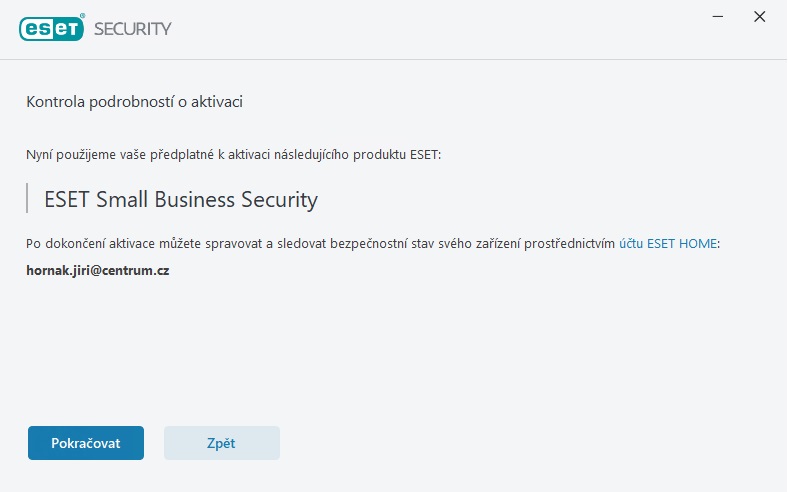This screenshot has width=788, height=492.
Task: Continue activation with the Pokračovat button
Action: pyautogui.click(x=86, y=443)
